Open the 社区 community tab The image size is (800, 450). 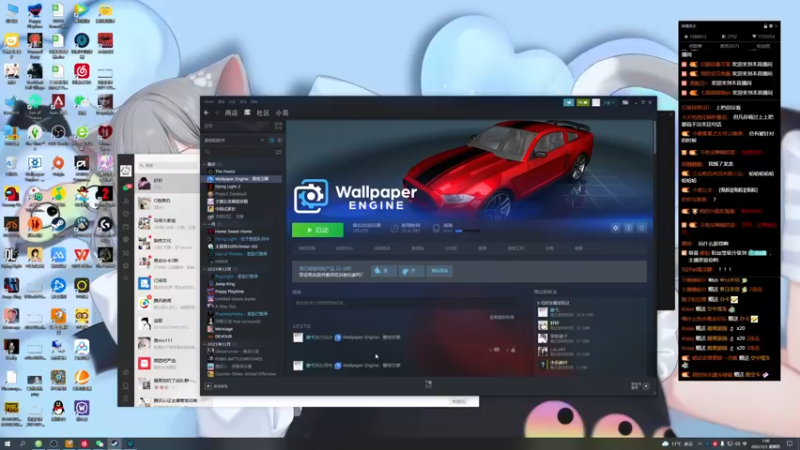click(263, 113)
